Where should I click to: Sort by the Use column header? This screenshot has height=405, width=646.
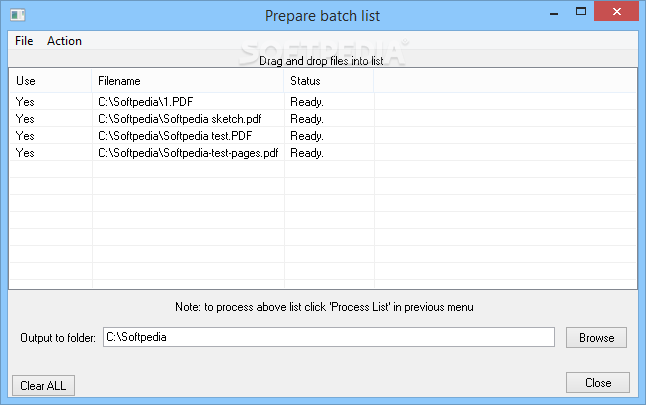point(50,81)
